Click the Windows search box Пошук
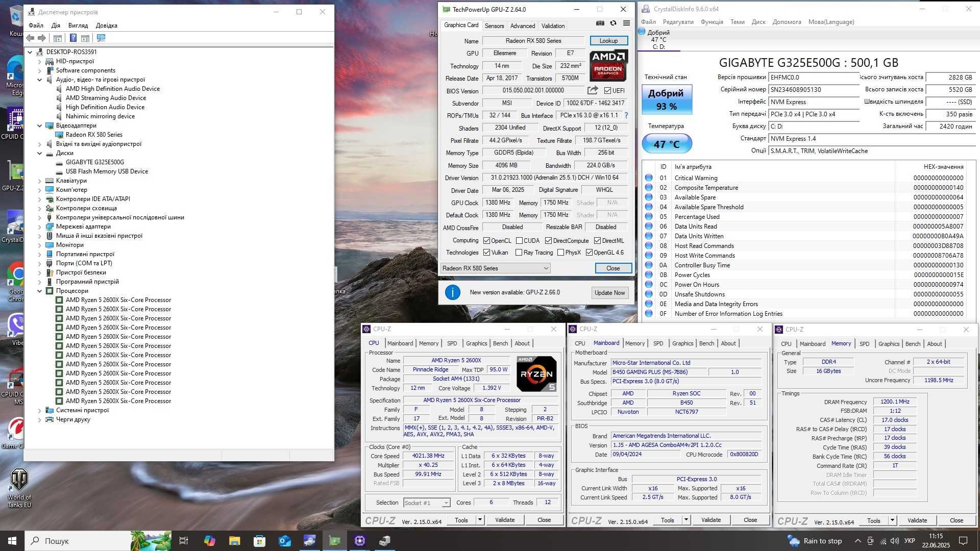This screenshot has width=980, height=551. coord(77,541)
